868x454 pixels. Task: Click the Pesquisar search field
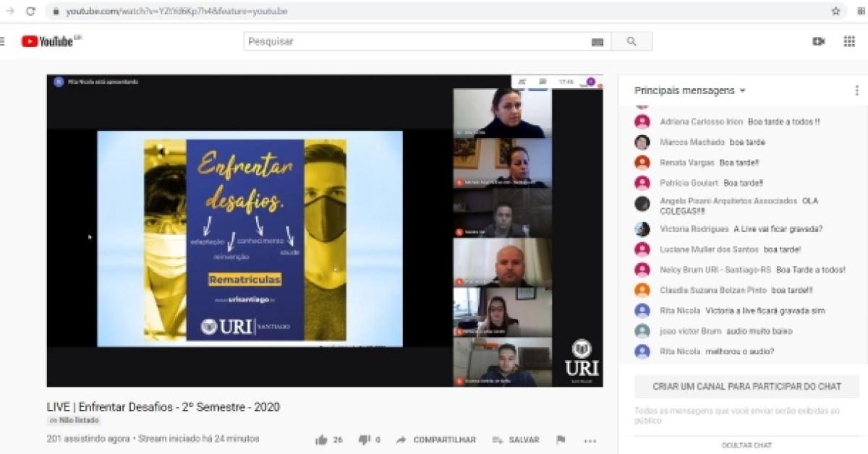420,42
